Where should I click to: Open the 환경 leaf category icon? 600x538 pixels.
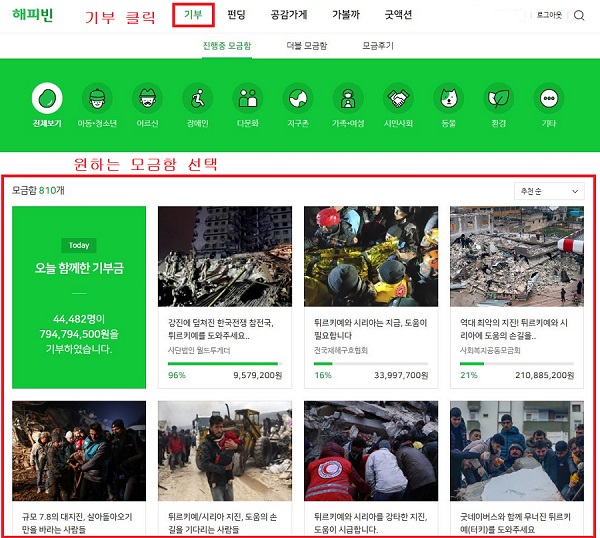pos(499,98)
